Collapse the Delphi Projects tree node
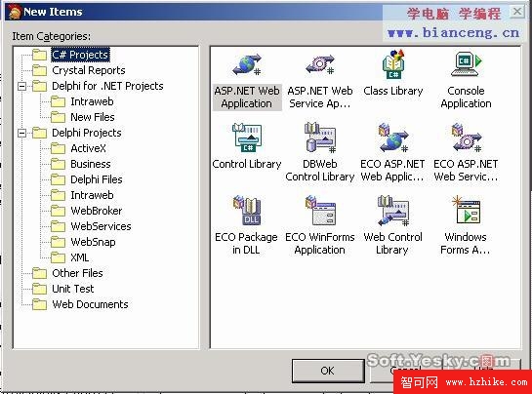The image size is (532, 394). coord(22,133)
